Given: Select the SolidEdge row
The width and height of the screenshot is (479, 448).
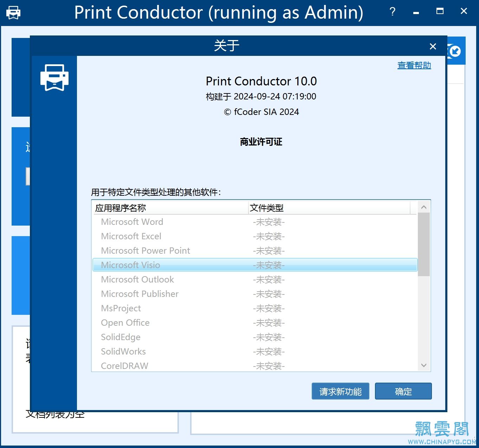Looking at the screenshot, I should [255, 337].
